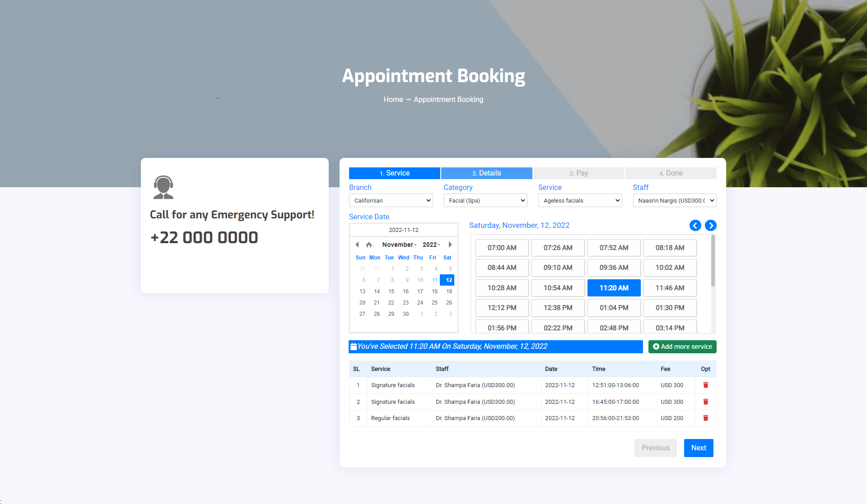This screenshot has width=867, height=504.
Task: Switch to the Details step tab
Action: 486,173
